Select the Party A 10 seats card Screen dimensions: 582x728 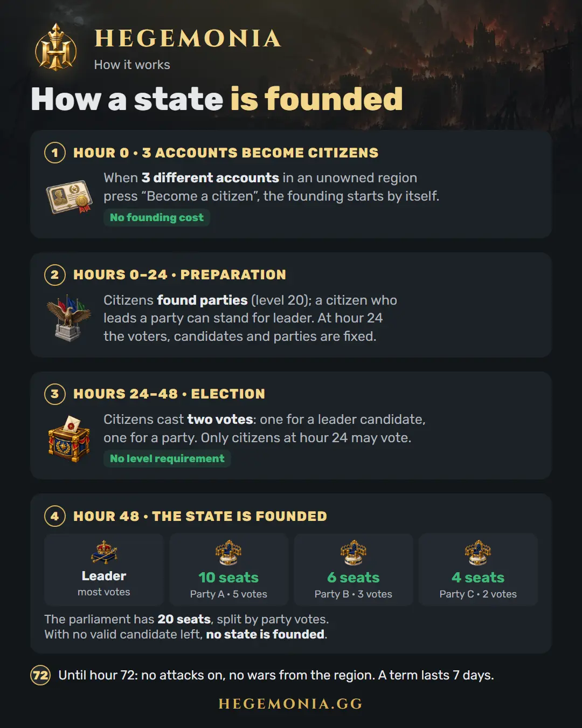[x=228, y=570]
